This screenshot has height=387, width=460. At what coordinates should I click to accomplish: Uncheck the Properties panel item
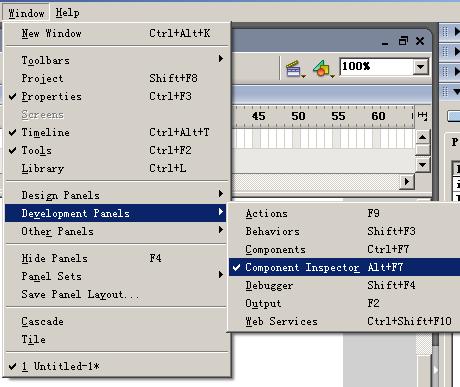coord(117,96)
